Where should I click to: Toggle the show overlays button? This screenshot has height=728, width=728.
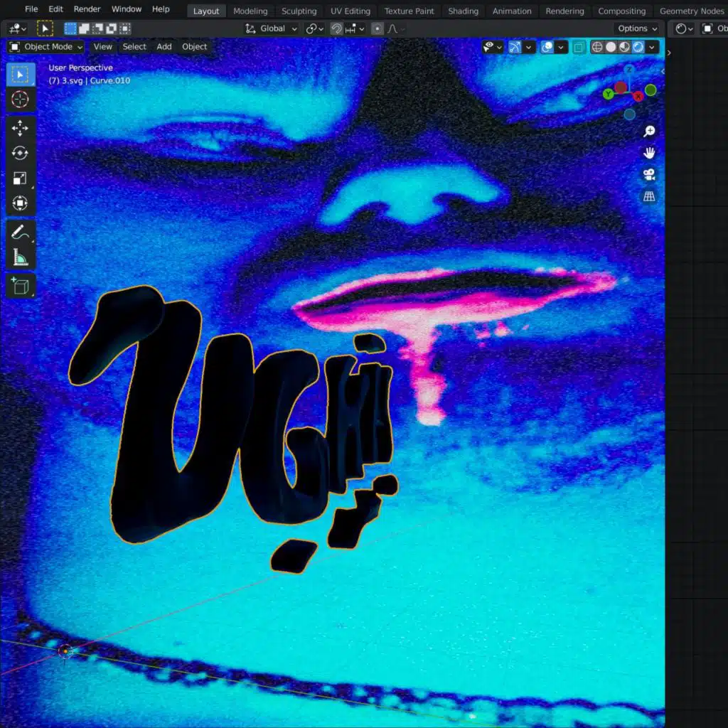click(x=547, y=47)
